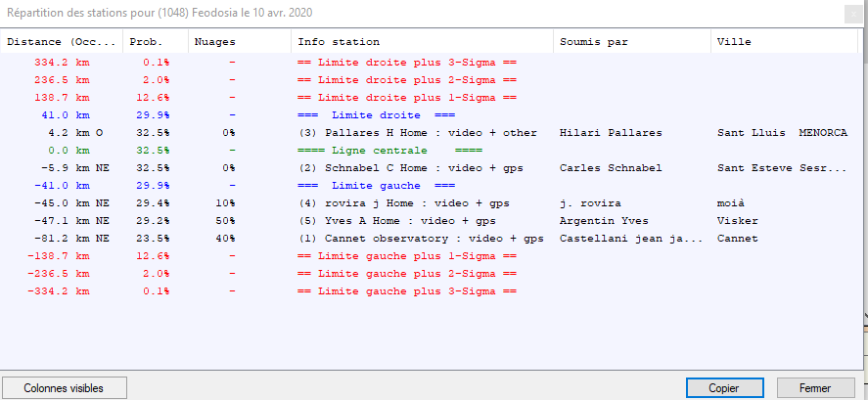The image size is (868, 400).
Task: Click the Copier button
Action: coord(724,388)
